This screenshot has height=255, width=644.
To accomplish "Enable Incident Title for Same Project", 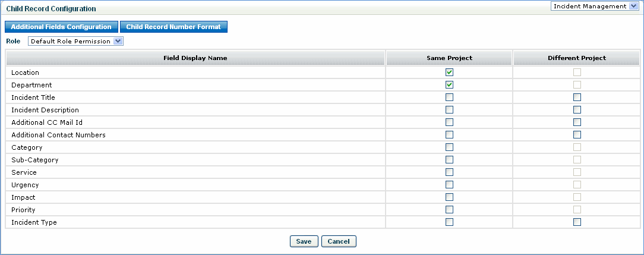I will pos(449,97).
